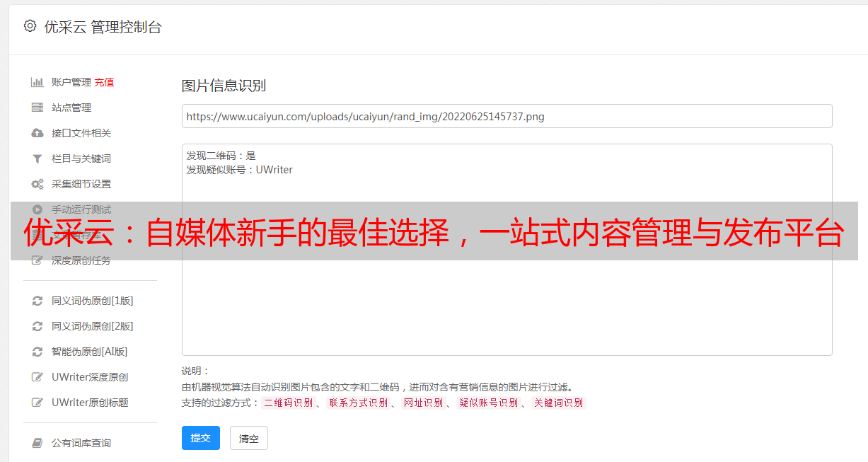Click the result line 发现二维码：是

point(221,156)
